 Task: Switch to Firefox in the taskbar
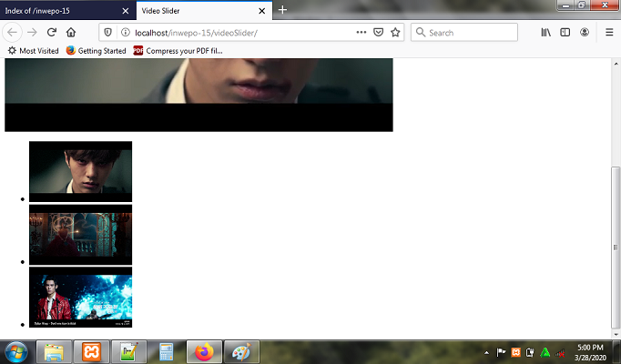pos(204,352)
